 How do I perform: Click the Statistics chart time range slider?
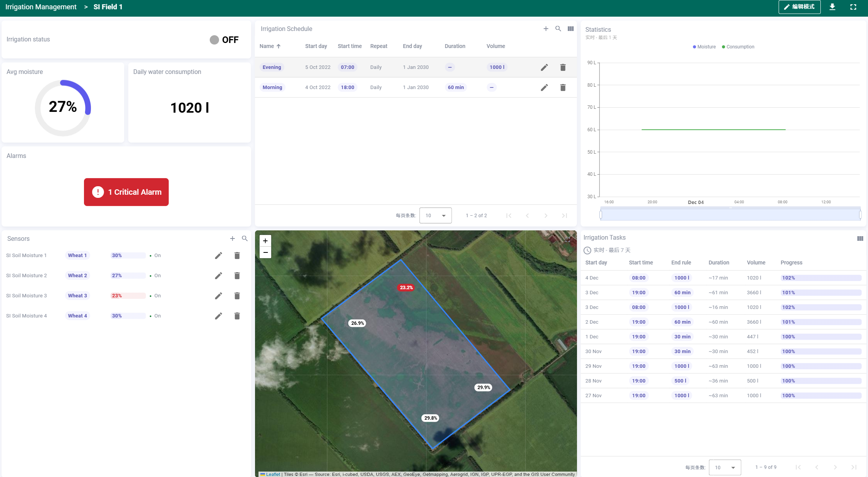[730, 214]
